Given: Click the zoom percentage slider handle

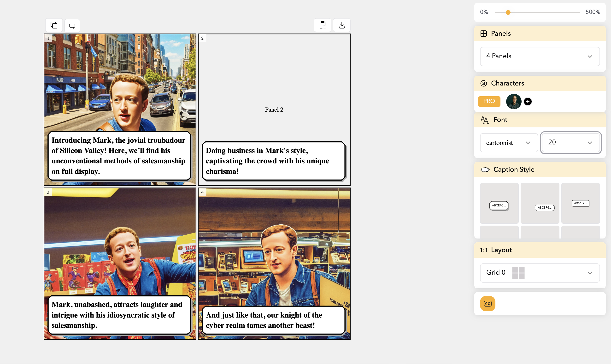Looking at the screenshot, I should [508, 12].
